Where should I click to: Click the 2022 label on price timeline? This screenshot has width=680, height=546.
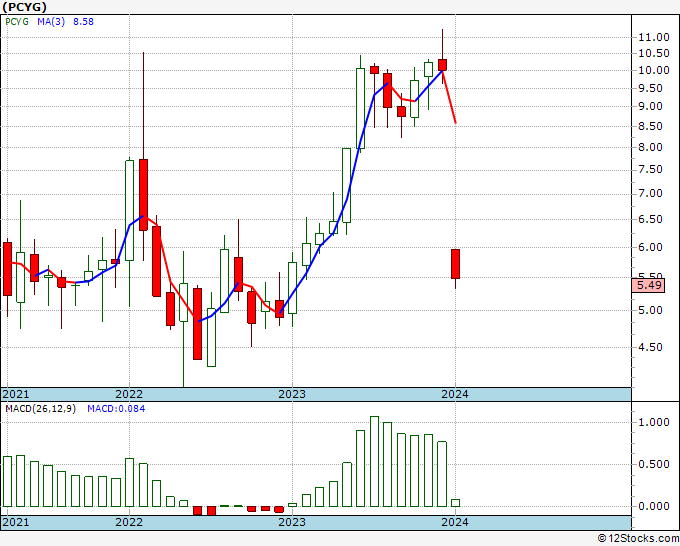click(129, 394)
